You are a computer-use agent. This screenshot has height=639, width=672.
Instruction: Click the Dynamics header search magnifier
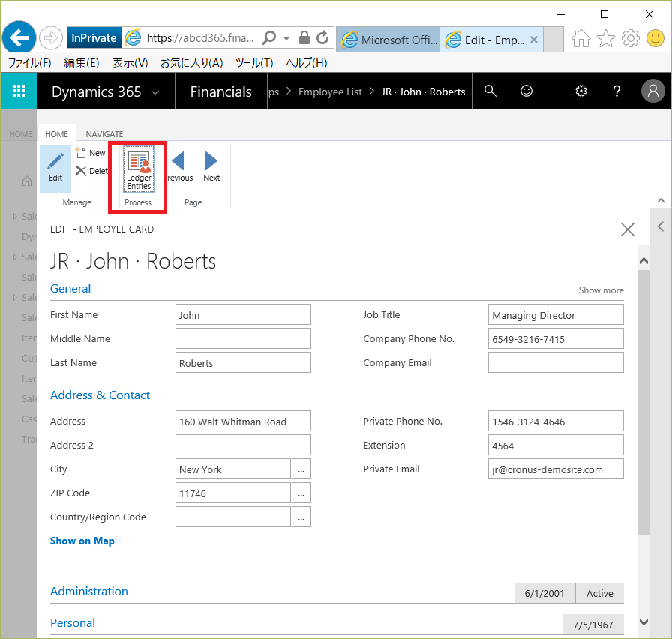pyautogui.click(x=490, y=91)
